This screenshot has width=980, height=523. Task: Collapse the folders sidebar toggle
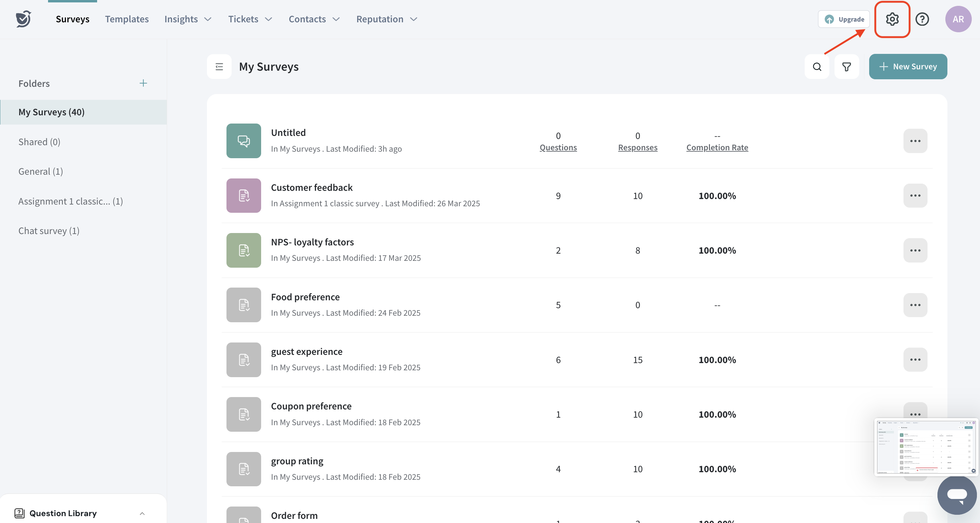[219, 67]
